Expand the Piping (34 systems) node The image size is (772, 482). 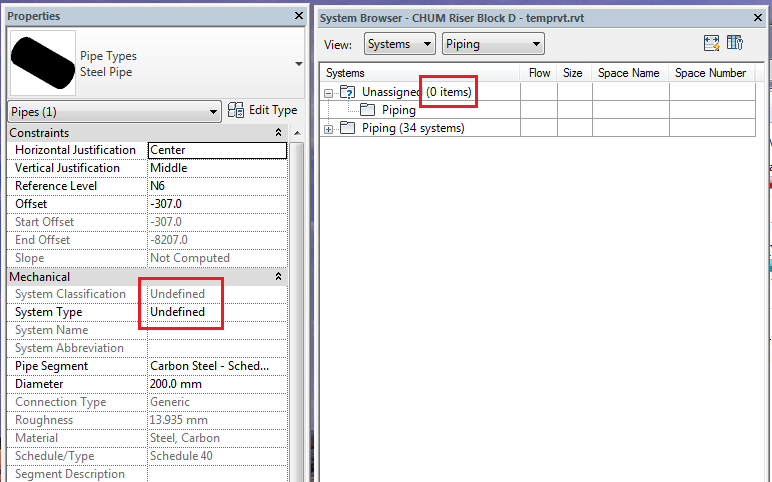pyautogui.click(x=328, y=129)
